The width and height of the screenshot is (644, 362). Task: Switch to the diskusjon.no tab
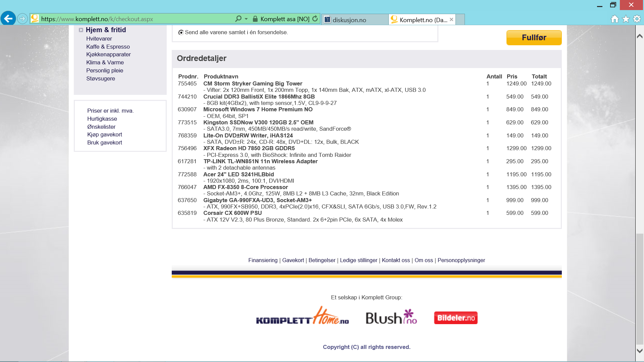[355, 19]
